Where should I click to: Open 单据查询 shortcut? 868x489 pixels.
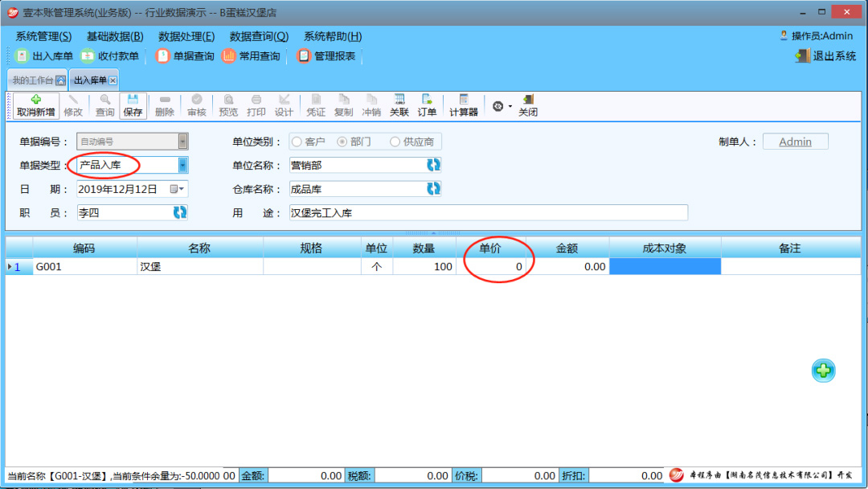pos(185,56)
